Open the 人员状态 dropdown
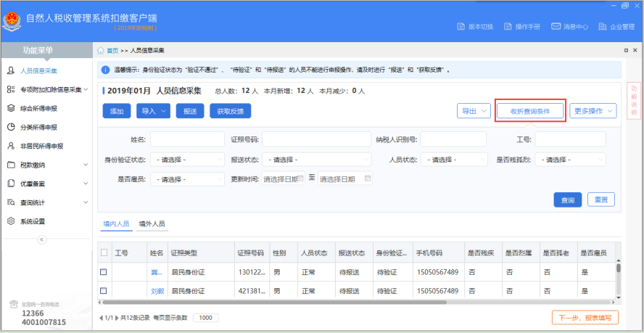The height and width of the screenshot is (333, 644). click(x=454, y=160)
